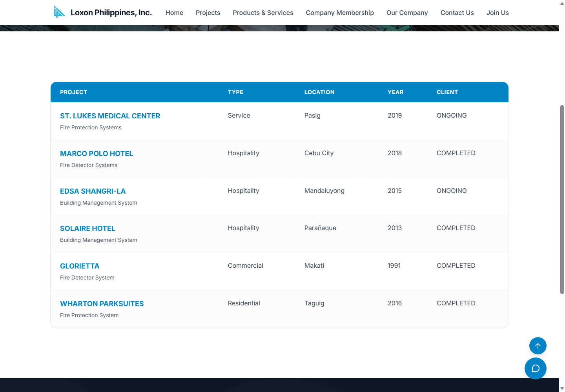The image size is (565, 392).
Task: Open Products & Services menu
Action: point(263,13)
